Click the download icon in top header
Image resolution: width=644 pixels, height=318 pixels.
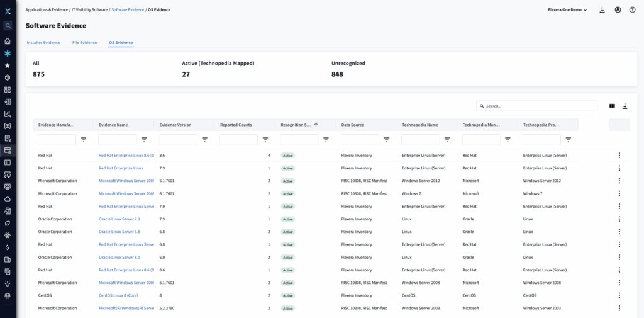pyautogui.click(x=602, y=10)
